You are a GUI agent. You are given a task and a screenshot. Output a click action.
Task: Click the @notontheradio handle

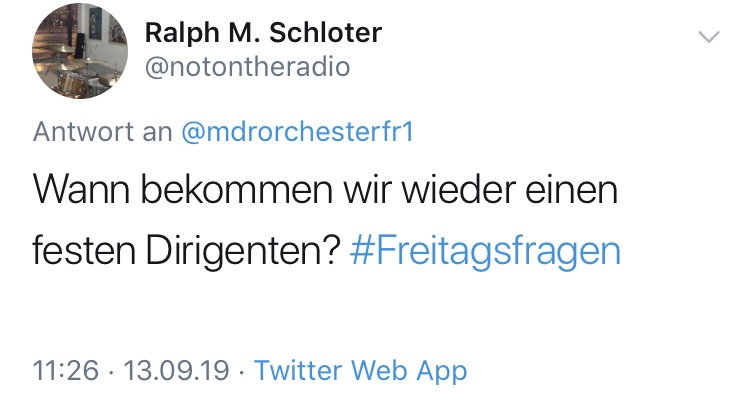pos(248,67)
